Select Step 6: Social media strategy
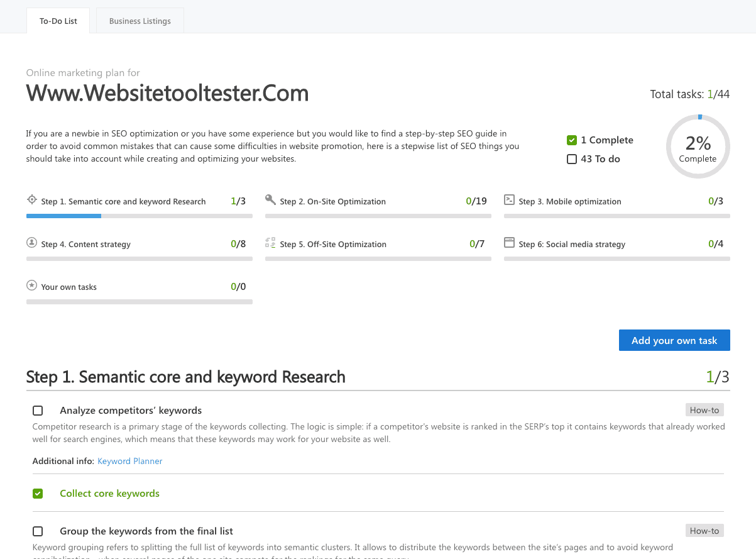This screenshot has width=756, height=559. click(x=572, y=245)
